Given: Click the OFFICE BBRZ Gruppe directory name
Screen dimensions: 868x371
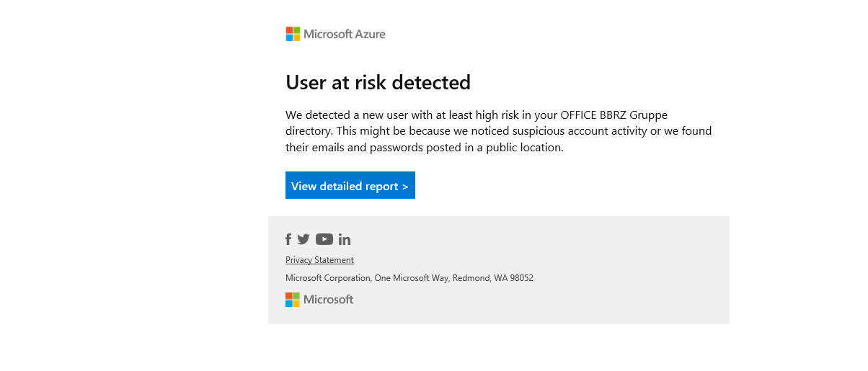Looking at the screenshot, I should tap(615, 115).
